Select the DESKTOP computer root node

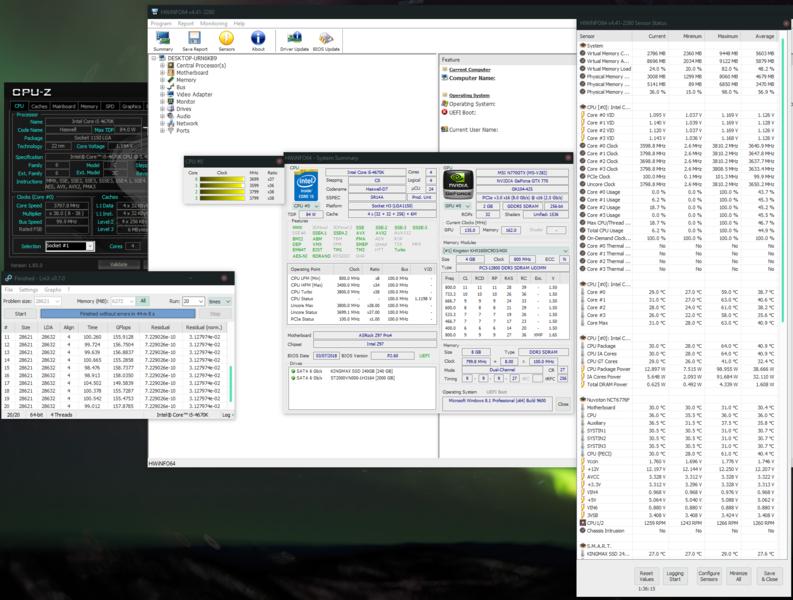coord(187,58)
